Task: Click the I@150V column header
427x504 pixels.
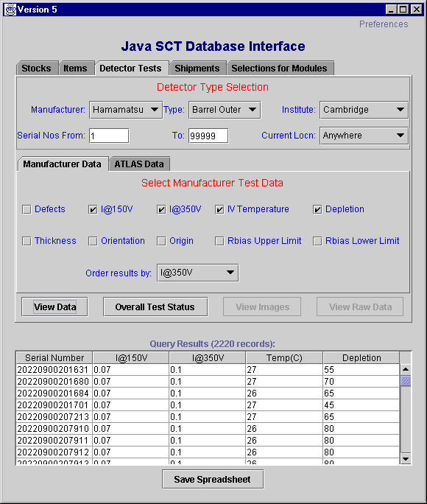Action: pyautogui.click(x=131, y=358)
